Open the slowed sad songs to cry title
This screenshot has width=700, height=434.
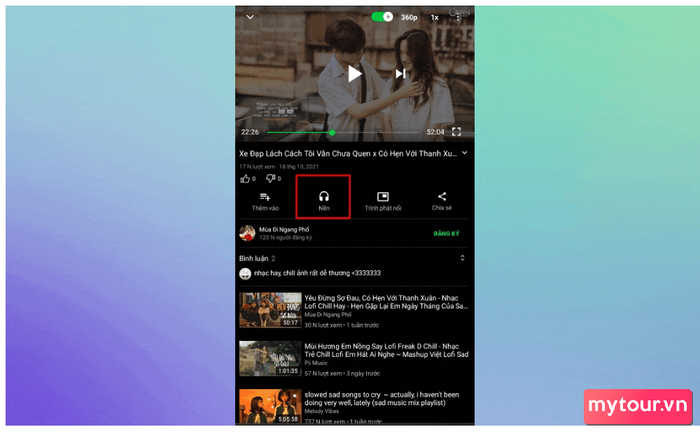click(x=382, y=399)
